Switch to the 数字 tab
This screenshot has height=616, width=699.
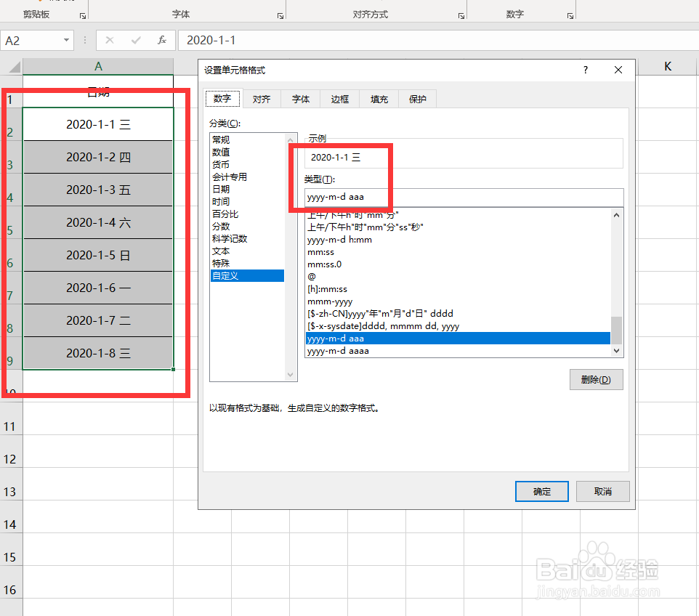tap(222, 99)
